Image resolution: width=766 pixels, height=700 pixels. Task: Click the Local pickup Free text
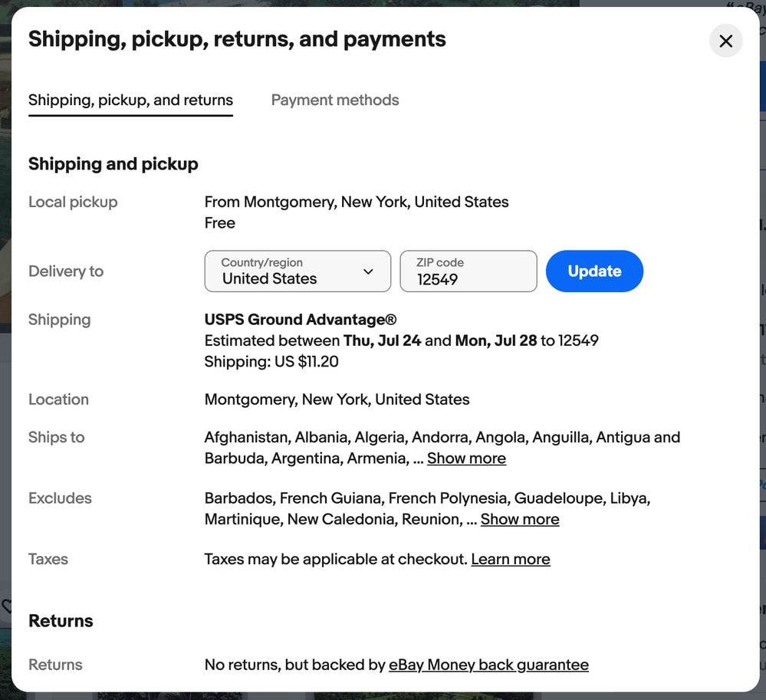[x=220, y=223]
